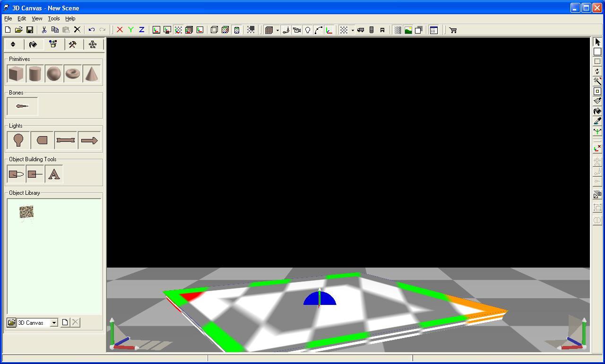Choose the dashed rectangle marquee selection tool

tap(597, 61)
